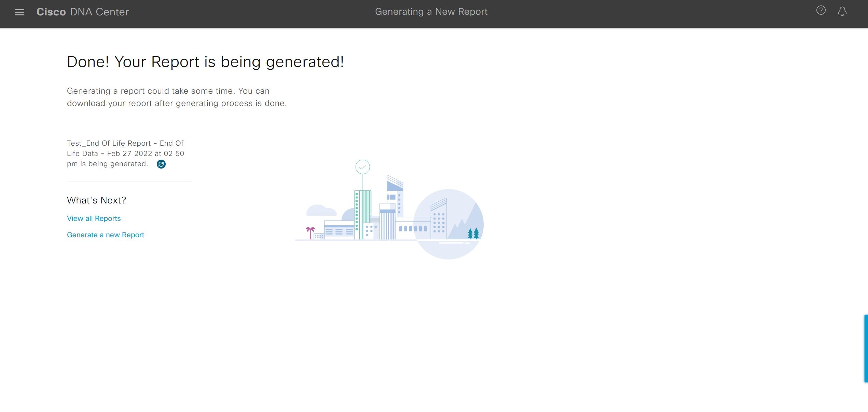
Task: Open the blue side tab on right edge
Action: 866,348
